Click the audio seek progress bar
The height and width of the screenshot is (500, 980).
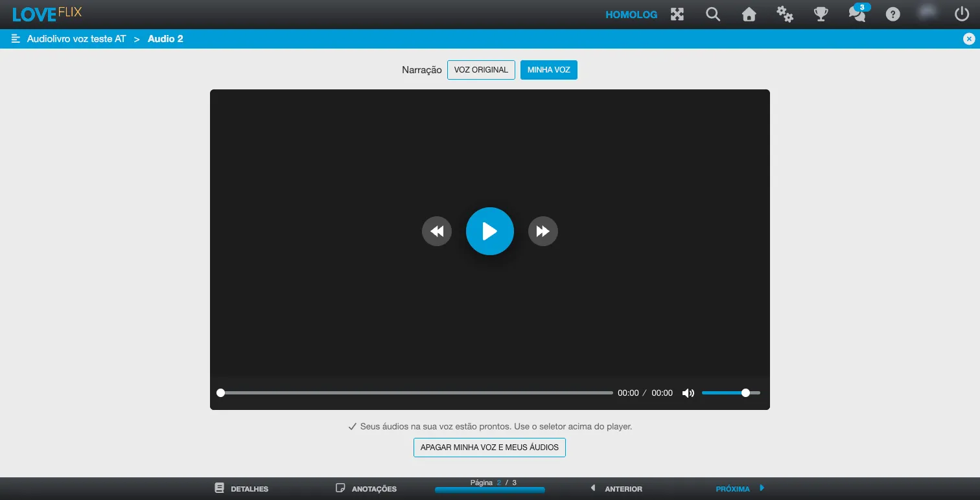tap(415, 393)
